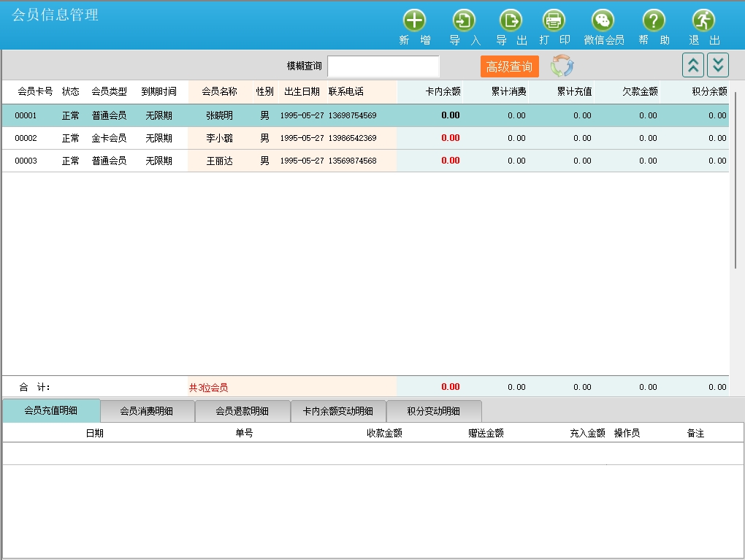The image size is (745, 560).
Task: Expand panel with double down-arrow button
Action: pos(718,66)
